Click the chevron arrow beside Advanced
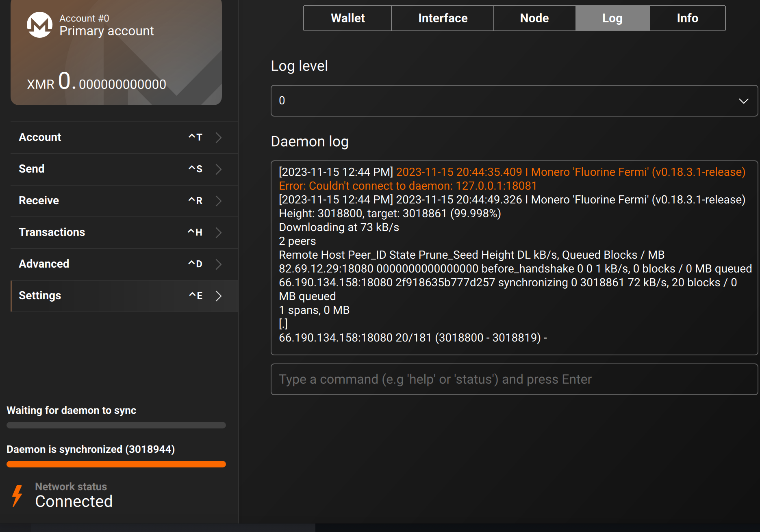Viewport: 760px width, 532px height. 219,264
